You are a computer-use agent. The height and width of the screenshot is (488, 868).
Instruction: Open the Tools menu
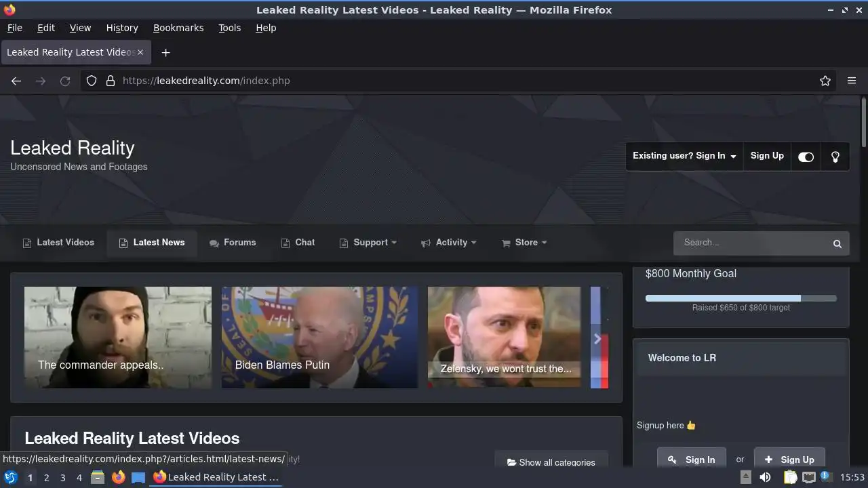coord(229,28)
